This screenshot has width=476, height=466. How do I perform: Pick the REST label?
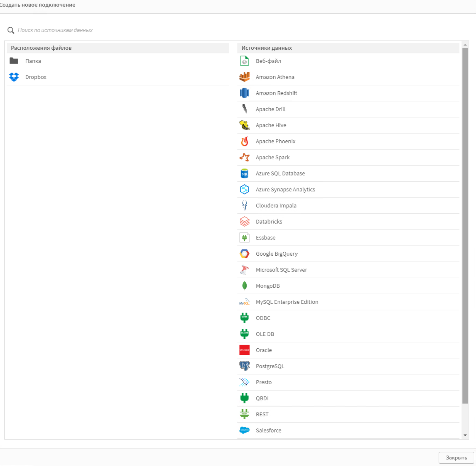coord(262,414)
